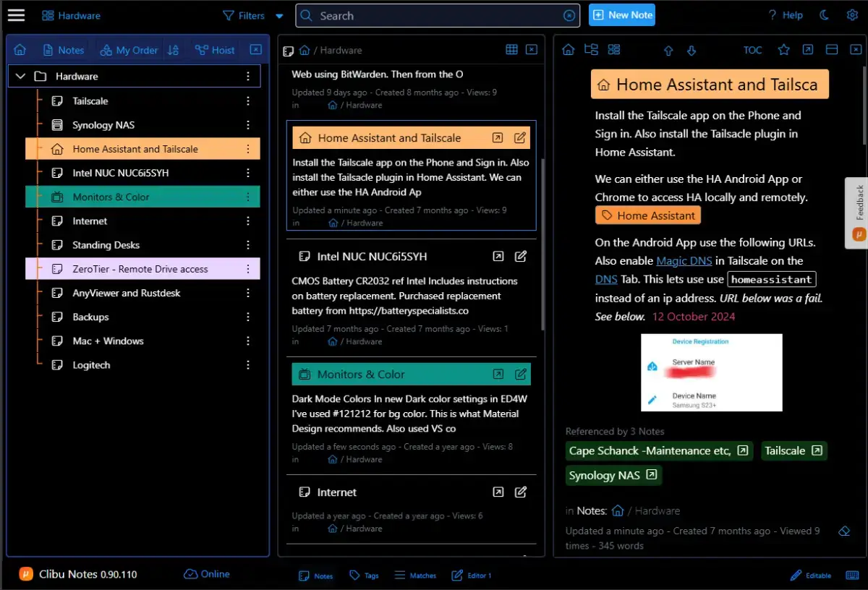Open the three-dot menu for Synology NAS

coord(248,124)
